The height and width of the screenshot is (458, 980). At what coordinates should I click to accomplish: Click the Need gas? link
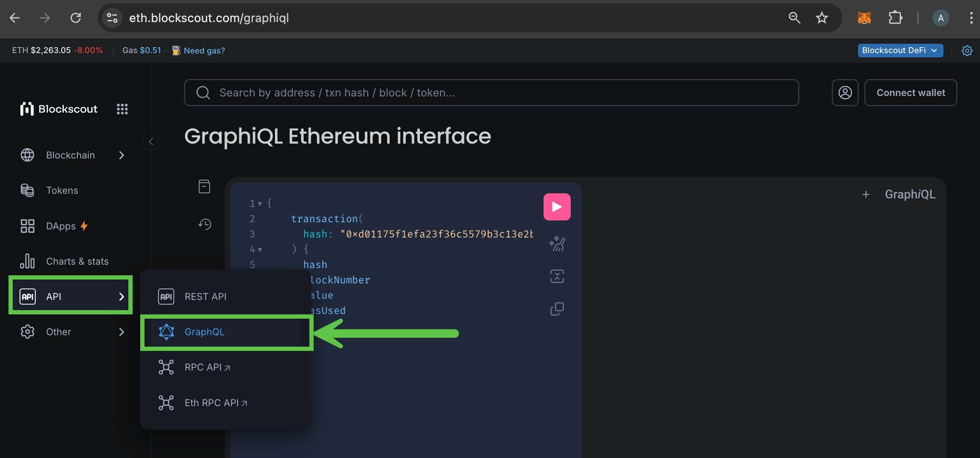[x=204, y=51]
